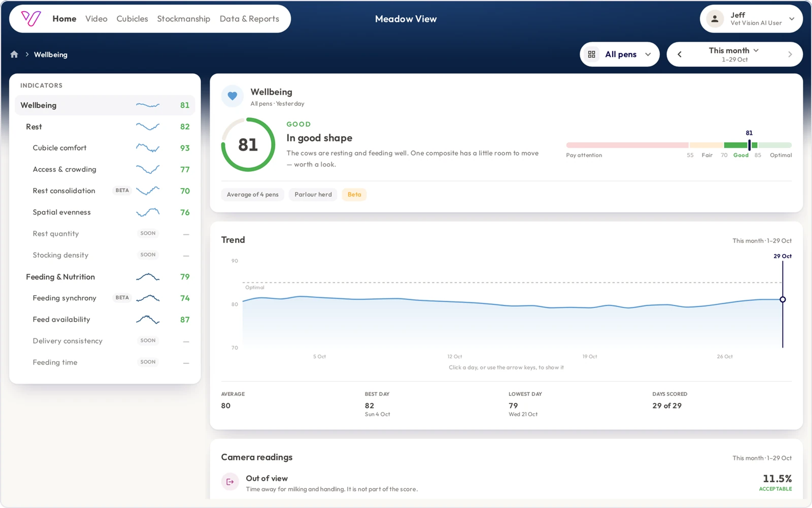Screen dimensions: 812x508
Task: Select the Feeding synchrony indicator
Action: pos(105,298)
